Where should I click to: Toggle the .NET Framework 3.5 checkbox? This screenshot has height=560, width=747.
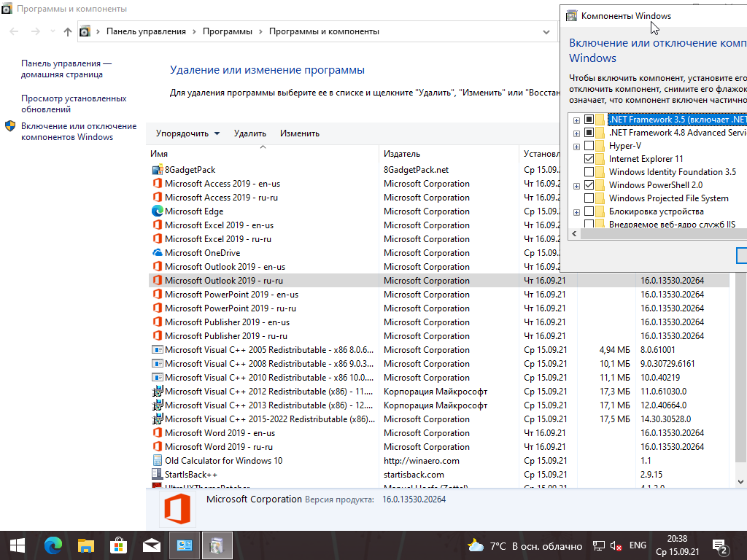589,120
